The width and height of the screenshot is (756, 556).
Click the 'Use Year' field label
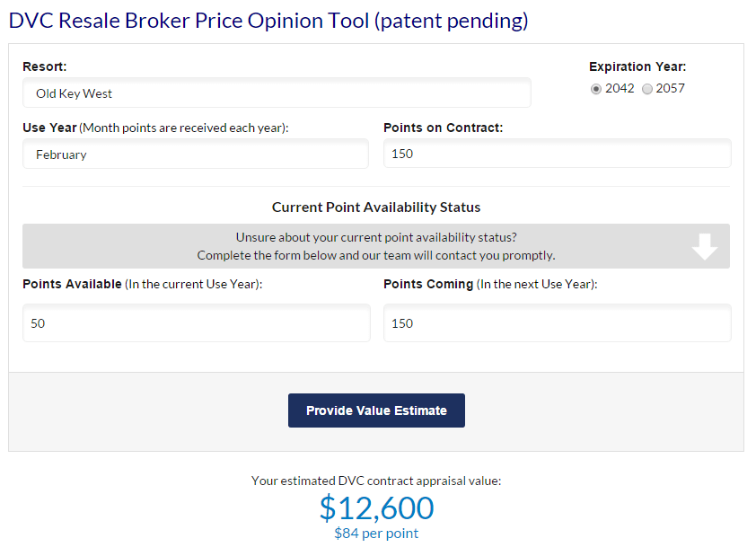(50, 128)
